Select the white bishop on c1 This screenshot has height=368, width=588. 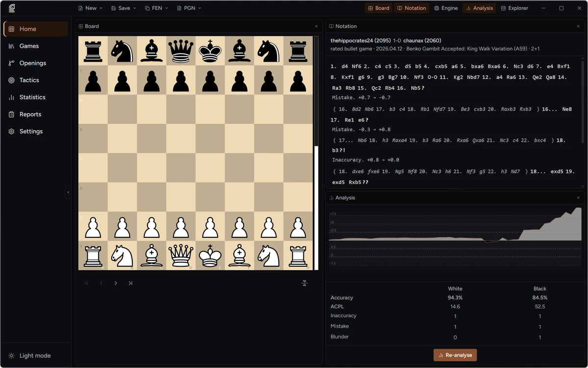tap(151, 255)
